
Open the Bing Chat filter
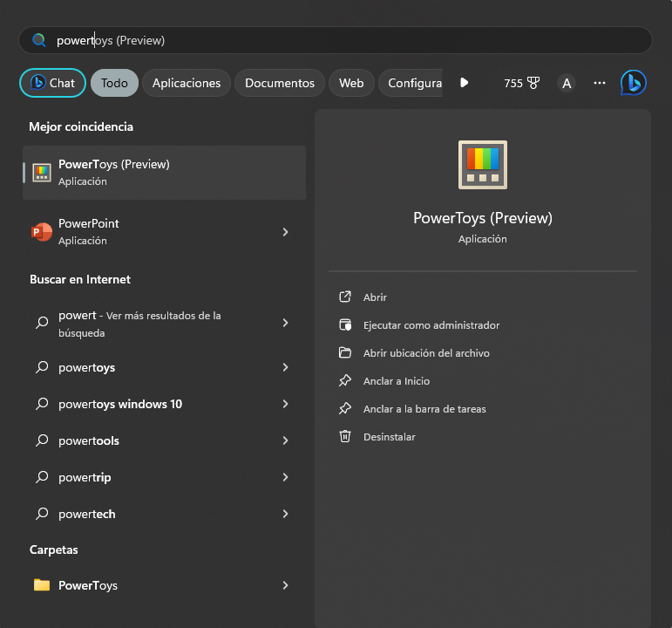(x=52, y=83)
